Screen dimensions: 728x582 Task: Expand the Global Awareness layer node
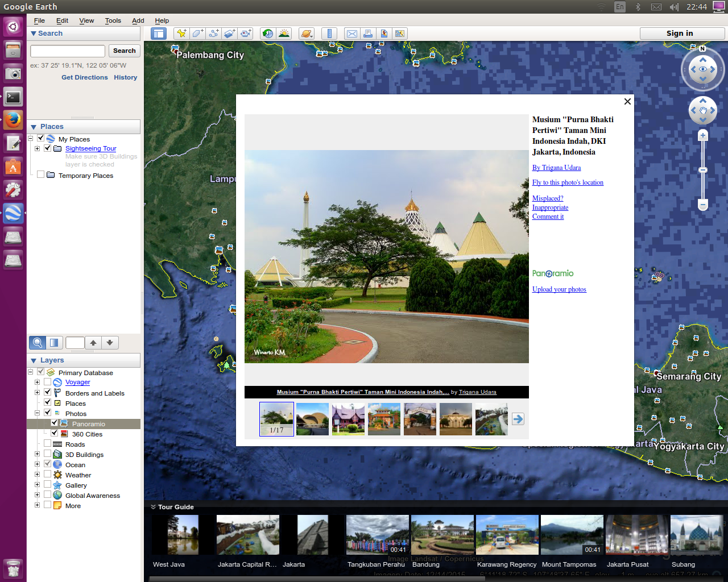tap(38, 495)
